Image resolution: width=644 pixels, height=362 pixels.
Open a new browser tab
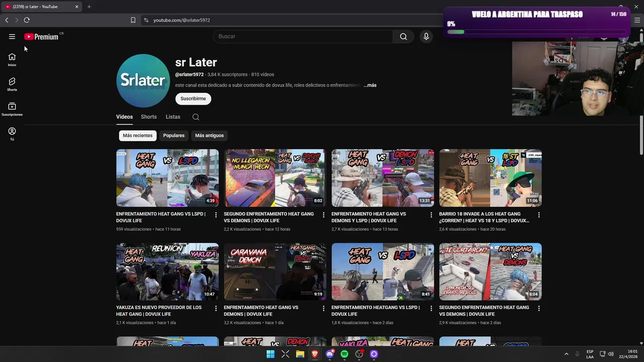tap(89, 7)
